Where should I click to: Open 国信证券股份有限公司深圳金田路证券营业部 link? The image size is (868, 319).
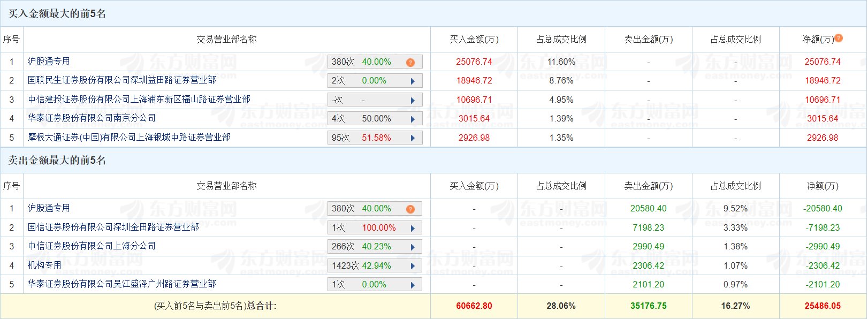pos(113,227)
